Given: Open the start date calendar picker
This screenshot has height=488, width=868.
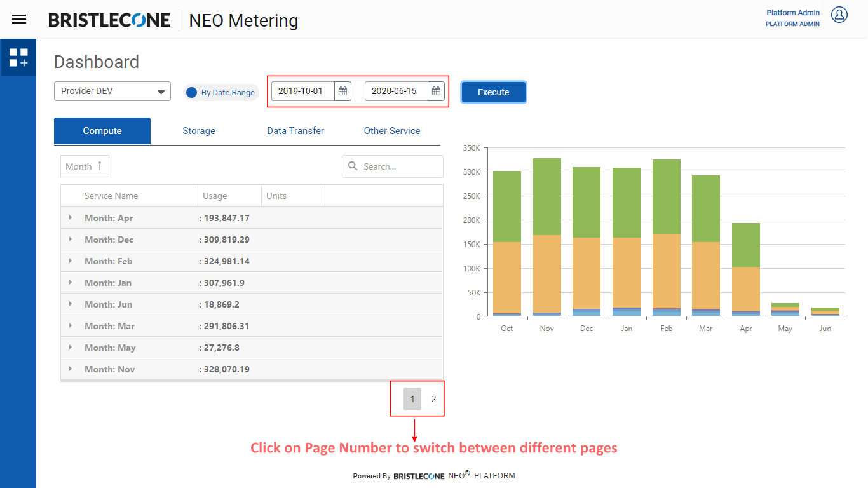Looking at the screenshot, I should 342,91.
